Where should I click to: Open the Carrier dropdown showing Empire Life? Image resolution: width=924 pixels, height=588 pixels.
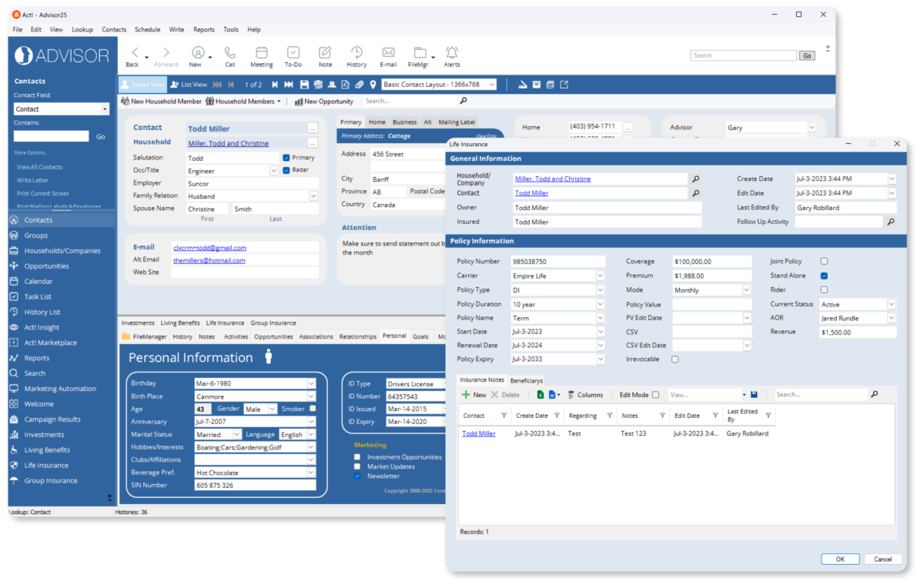point(601,276)
